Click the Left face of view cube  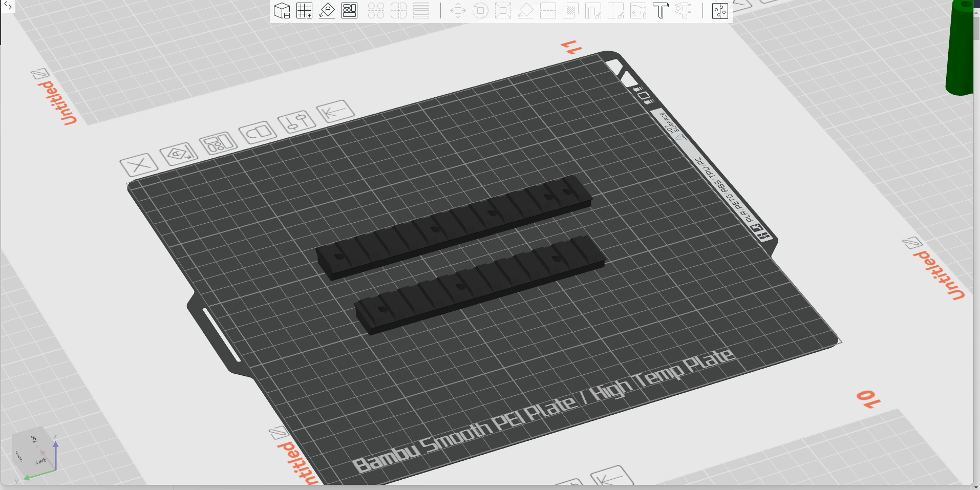click(x=40, y=461)
